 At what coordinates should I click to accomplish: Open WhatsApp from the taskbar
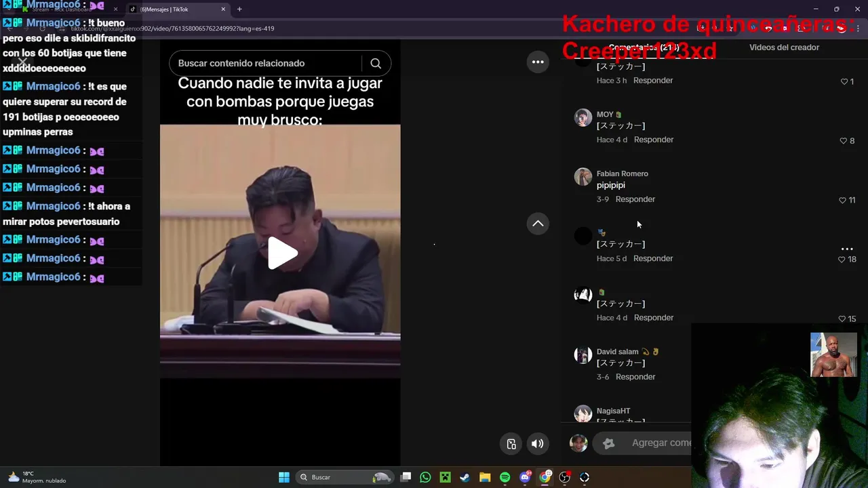coord(425,477)
